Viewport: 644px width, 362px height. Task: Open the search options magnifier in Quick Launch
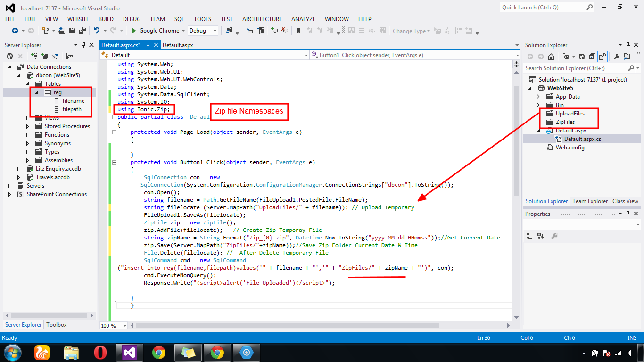590,7
